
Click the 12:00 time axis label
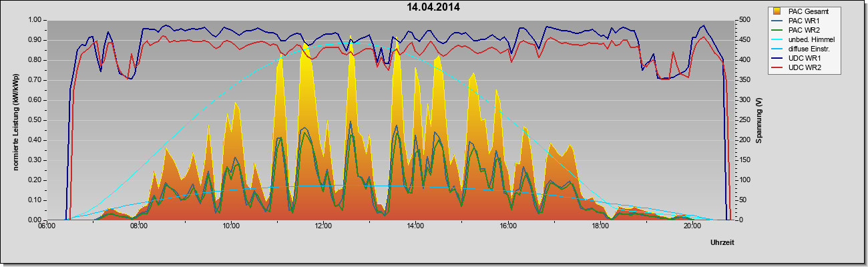pyautogui.click(x=323, y=226)
